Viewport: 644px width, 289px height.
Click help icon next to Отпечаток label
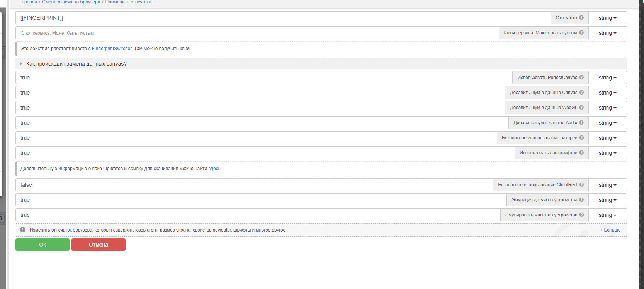(581, 18)
